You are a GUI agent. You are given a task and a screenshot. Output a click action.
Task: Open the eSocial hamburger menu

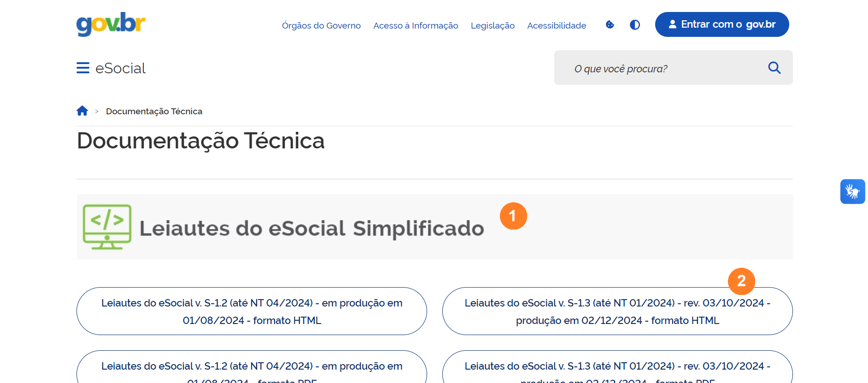coord(83,68)
